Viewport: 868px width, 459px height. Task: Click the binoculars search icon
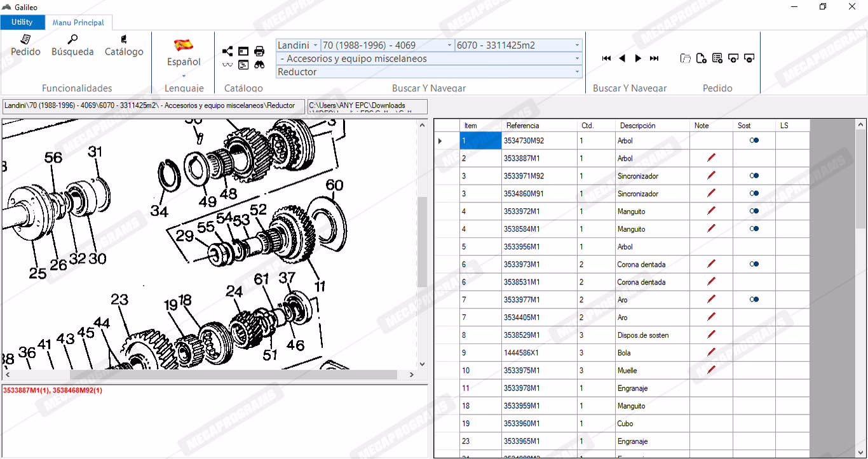259,65
